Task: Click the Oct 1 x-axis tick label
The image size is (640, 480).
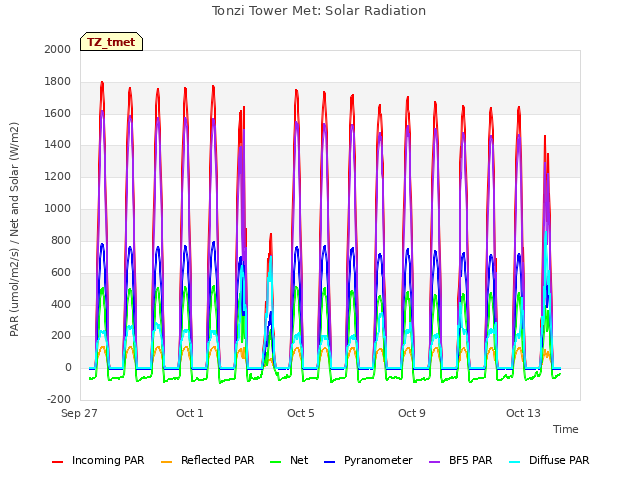Action: pyautogui.click(x=190, y=413)
